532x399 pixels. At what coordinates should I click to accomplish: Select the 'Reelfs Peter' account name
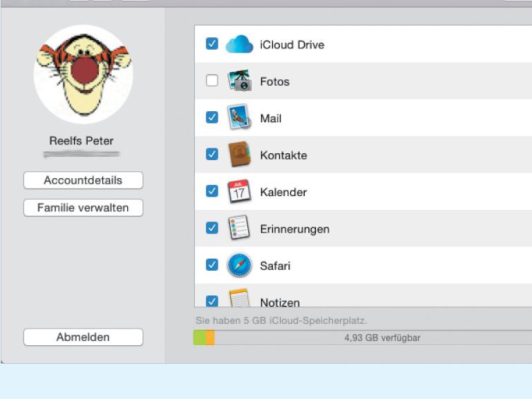pyautogui.click(x=82, y=141)
